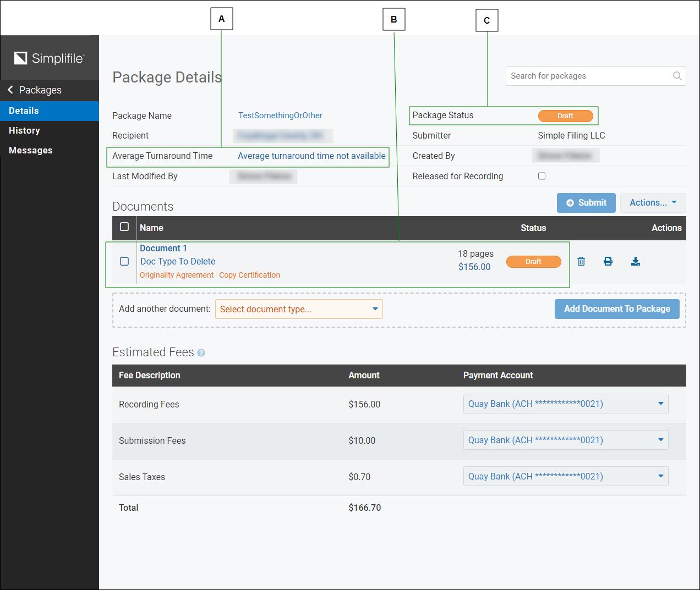This screenshot has height=590, width=700.
Task: Expand the Actions dropdown menu
Action: 653,202
